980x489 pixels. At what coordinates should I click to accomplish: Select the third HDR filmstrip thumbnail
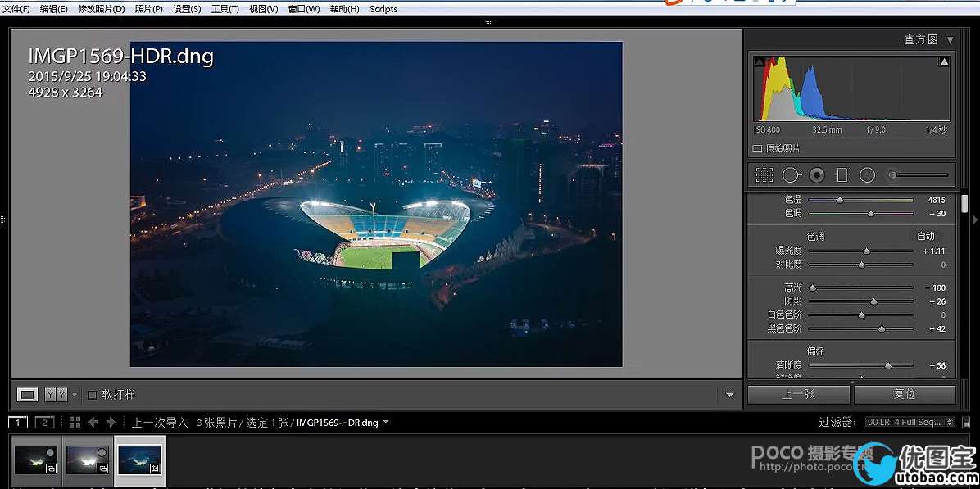140,461
